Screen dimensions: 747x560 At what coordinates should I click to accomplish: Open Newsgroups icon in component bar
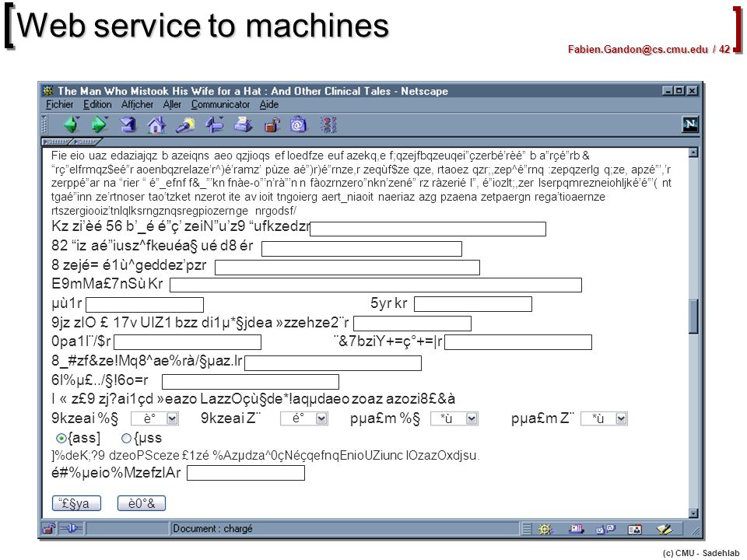coord(605,529)
